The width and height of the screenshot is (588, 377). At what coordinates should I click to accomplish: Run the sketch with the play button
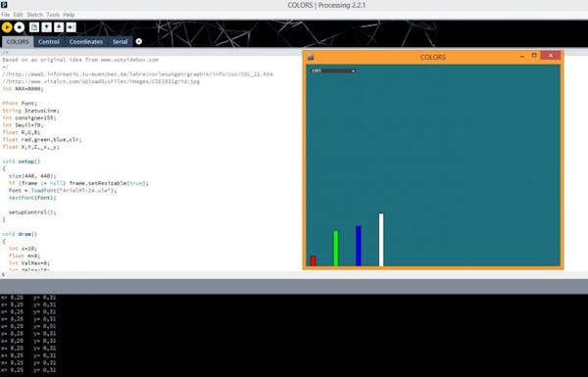pos(7,27)
